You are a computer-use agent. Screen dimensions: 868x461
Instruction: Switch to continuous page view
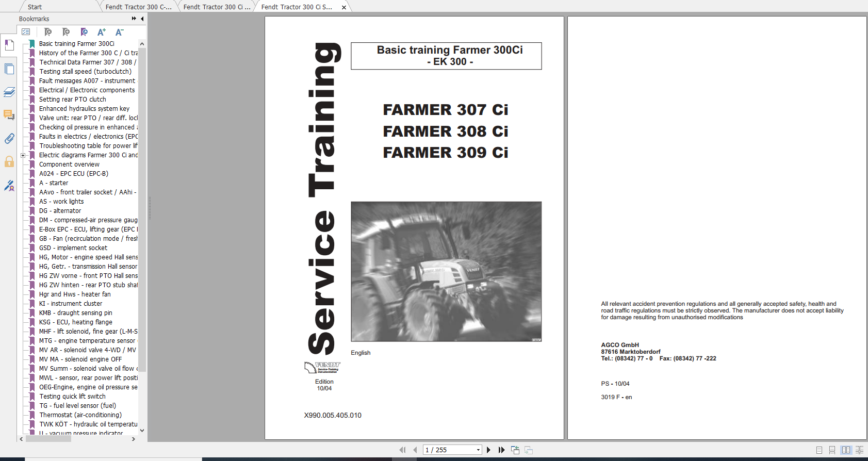832,450
